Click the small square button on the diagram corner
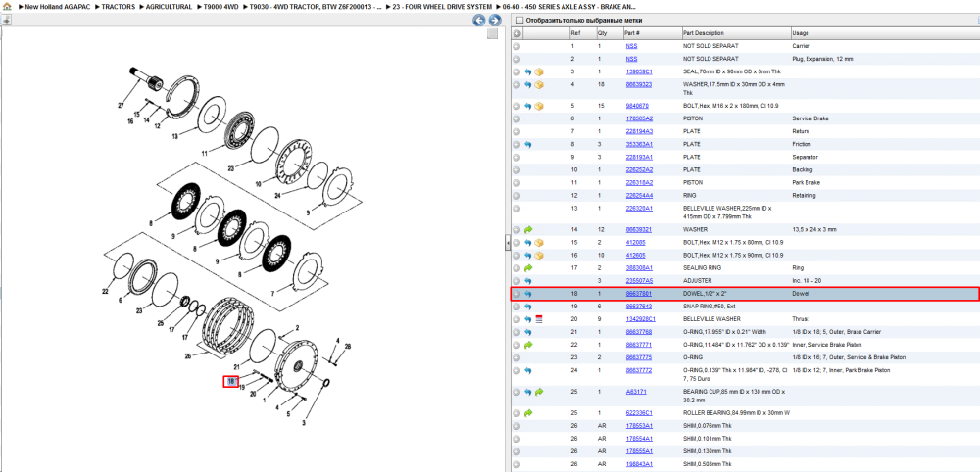This screenshot has width=980, height=472. coord(493,33)
